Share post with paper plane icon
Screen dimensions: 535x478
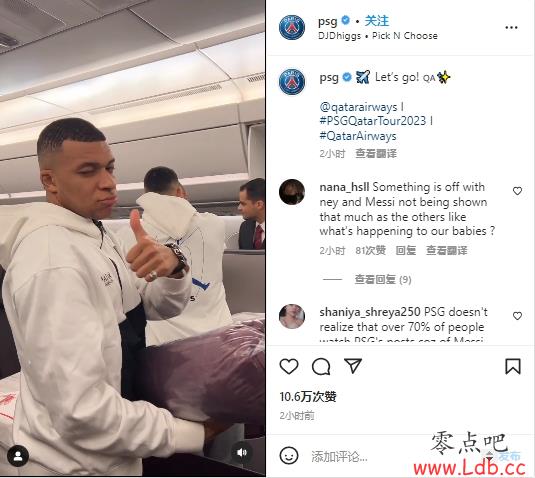tap(353, 366)
